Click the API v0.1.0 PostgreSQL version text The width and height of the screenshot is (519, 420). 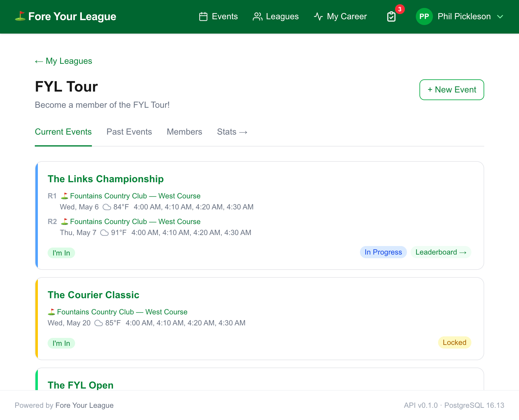pyautogui.click(x=454, y=405)
